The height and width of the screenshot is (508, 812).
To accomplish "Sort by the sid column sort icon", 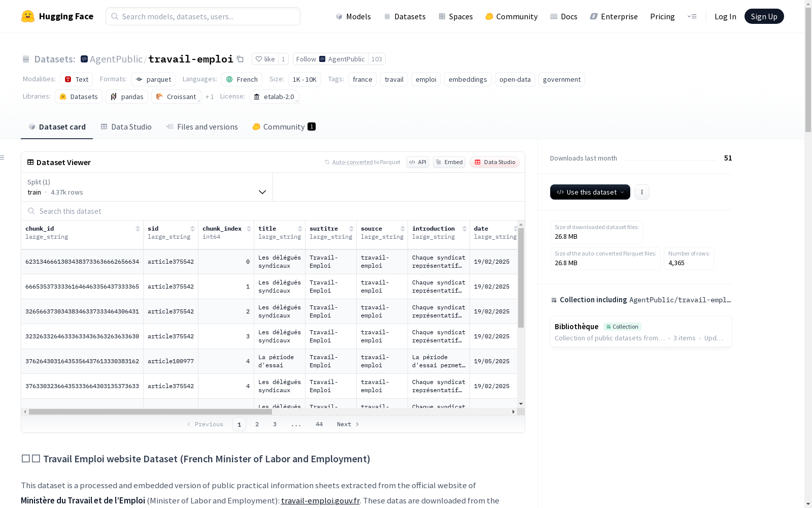I will 193,229.
